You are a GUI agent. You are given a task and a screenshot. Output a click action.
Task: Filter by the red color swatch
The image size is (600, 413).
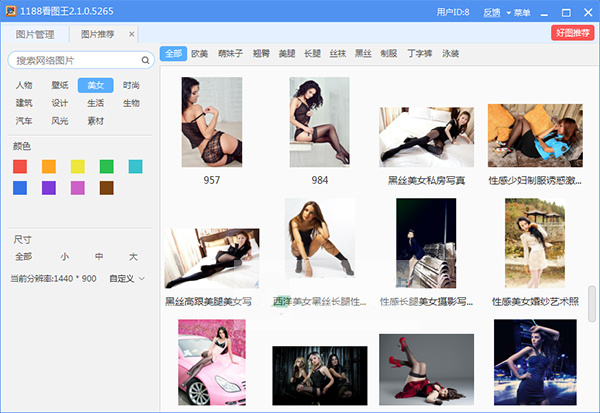click(x=20, y=167)
